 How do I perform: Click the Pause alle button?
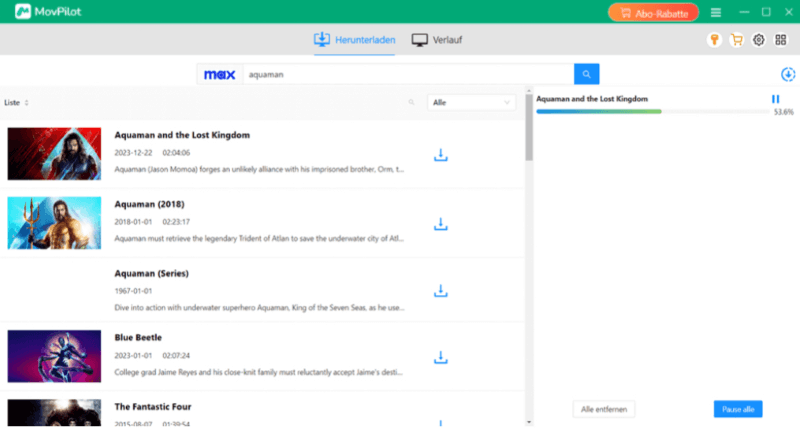tap(739, 409)
